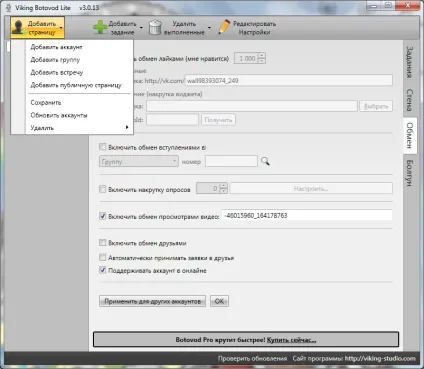Click the pencil Редактировать Настройки icon
The width and height of the screenshot is (424, 369).
[x=224, y=27]
